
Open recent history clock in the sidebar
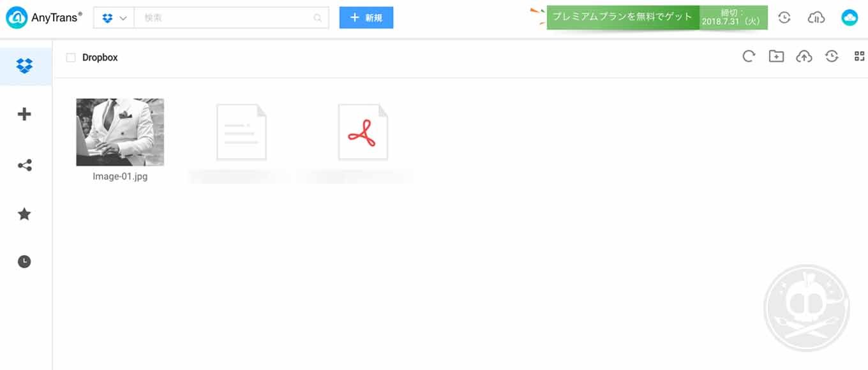point(24,262)
